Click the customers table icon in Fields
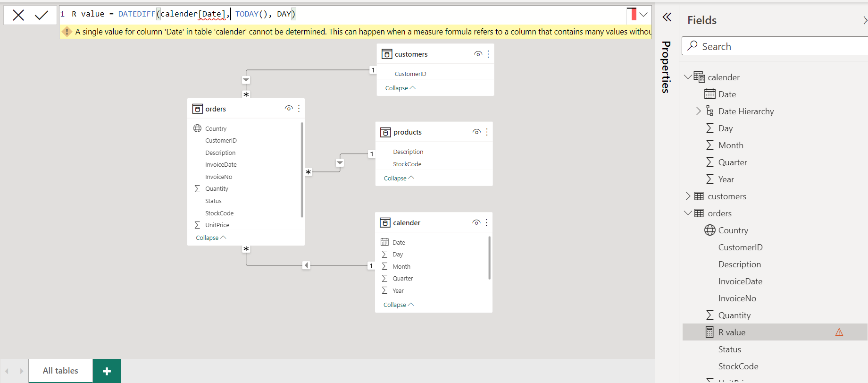The height and width of the screenshot is (383, 868). click(699, 196)
